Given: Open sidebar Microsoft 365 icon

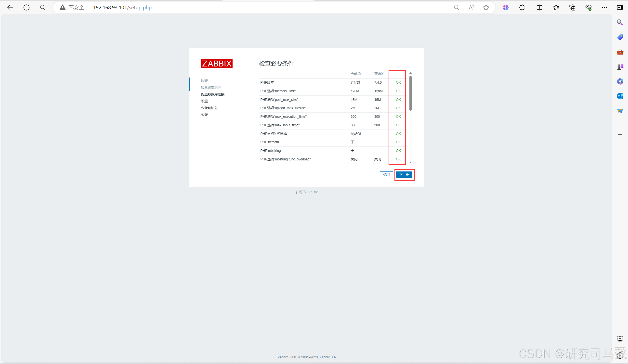Looking at the screenshot, I should point(620,81).
